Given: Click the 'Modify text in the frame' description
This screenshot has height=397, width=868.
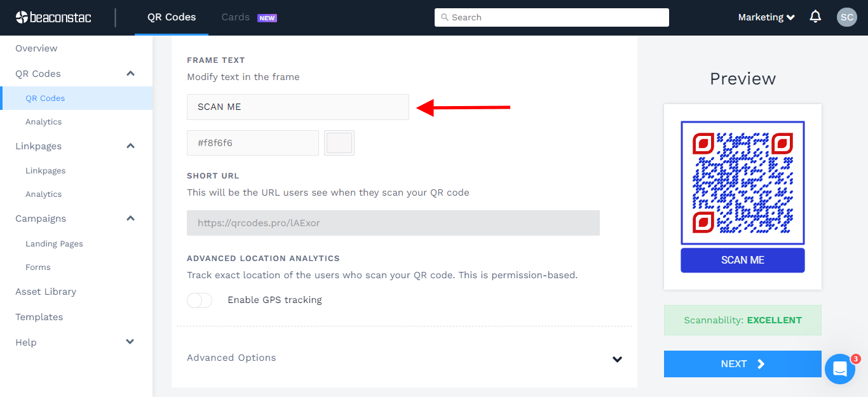Looking at the screenshot, I should 243,77.
